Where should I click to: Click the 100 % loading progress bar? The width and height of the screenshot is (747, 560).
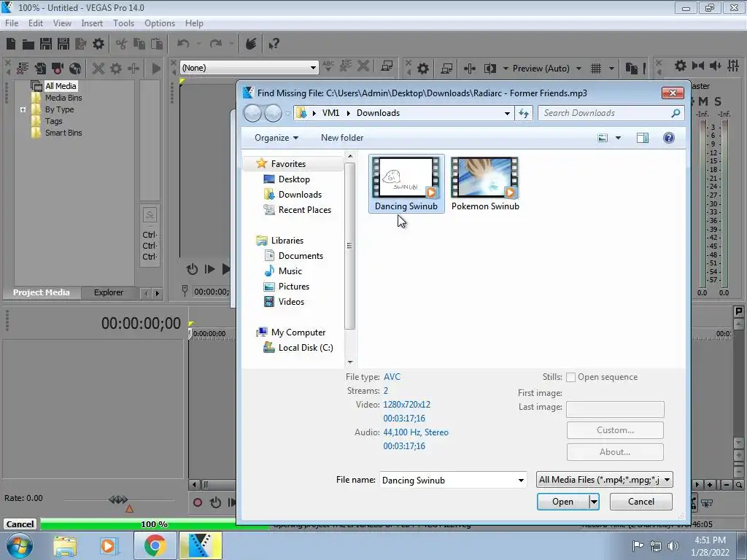[x=155, y=524]
